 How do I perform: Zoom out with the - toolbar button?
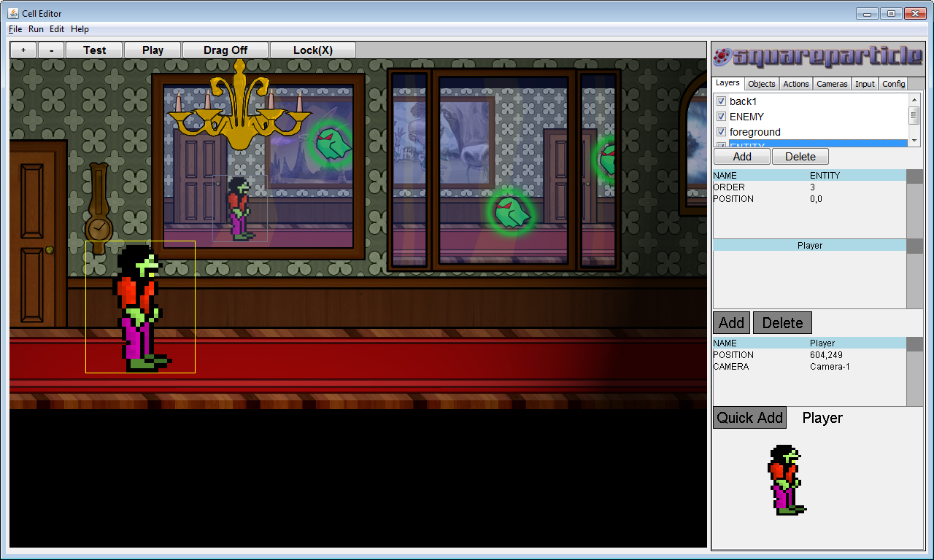[x=50, y=50]
